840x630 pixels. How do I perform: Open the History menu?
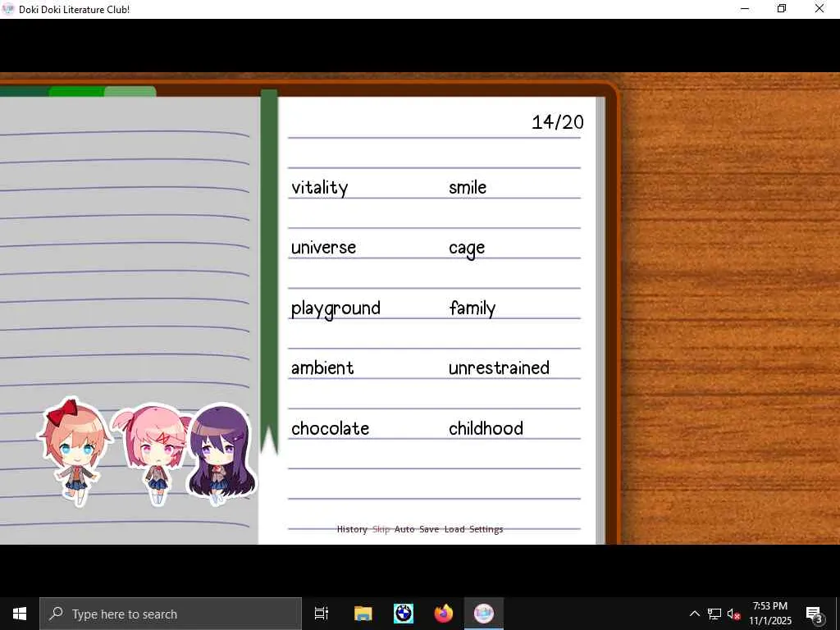tap(352, 529)
